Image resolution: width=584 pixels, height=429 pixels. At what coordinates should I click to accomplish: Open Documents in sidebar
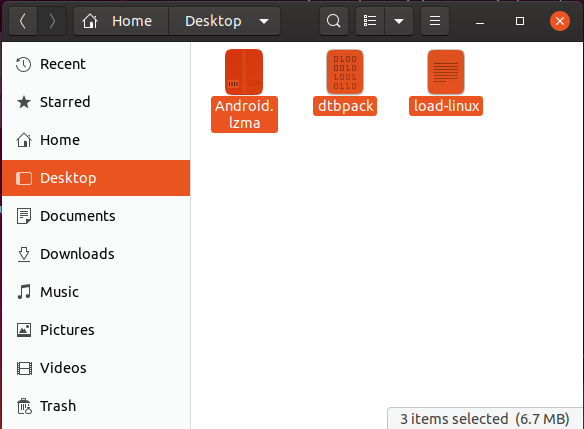click(96, 216)
